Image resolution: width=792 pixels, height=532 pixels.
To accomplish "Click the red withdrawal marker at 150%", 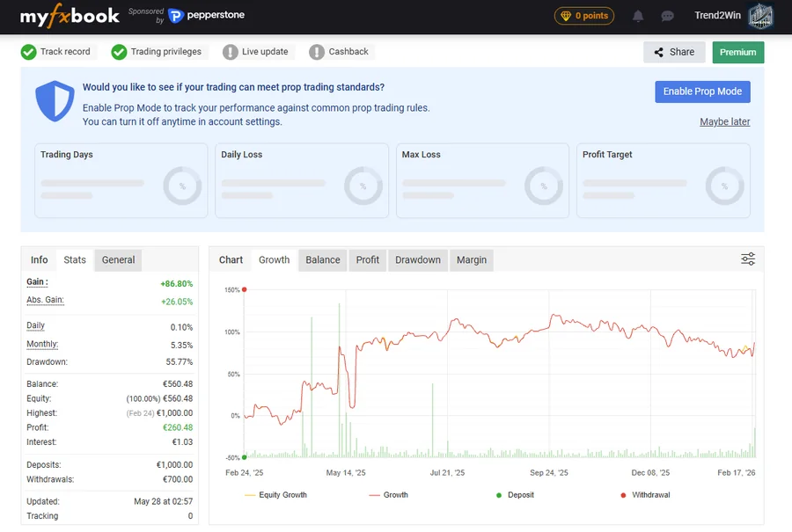I will tap(244, 289).
